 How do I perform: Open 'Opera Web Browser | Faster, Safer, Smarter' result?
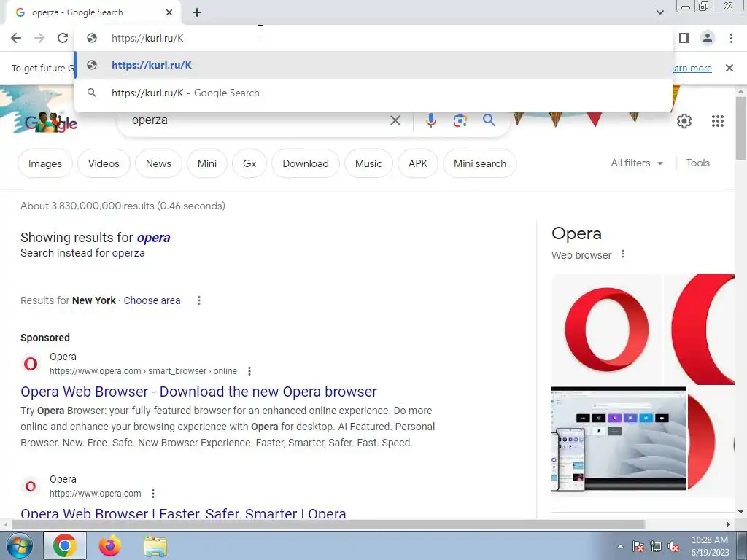click(183, 513)
